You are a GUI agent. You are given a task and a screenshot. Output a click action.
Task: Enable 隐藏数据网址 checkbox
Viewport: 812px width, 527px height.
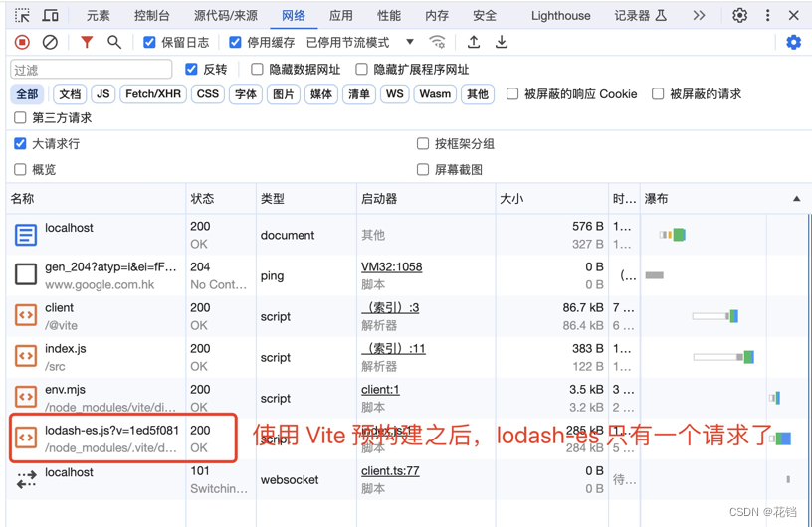(x=257, y=69)
